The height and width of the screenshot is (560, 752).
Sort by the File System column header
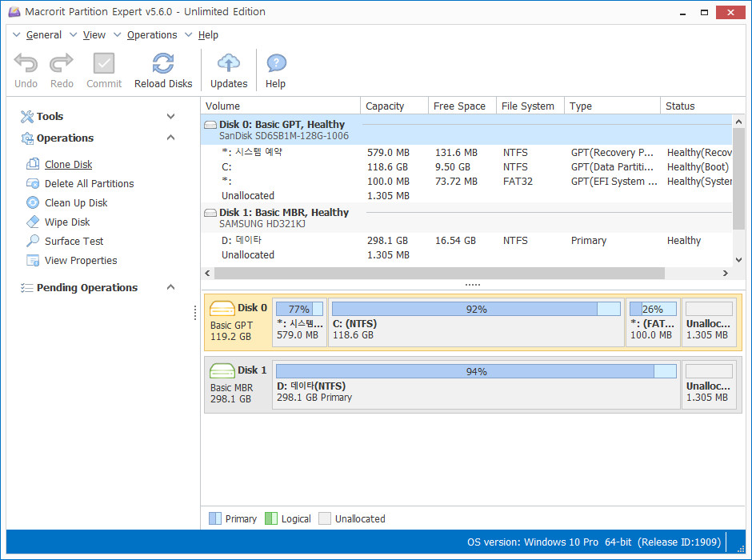[530, 106]
